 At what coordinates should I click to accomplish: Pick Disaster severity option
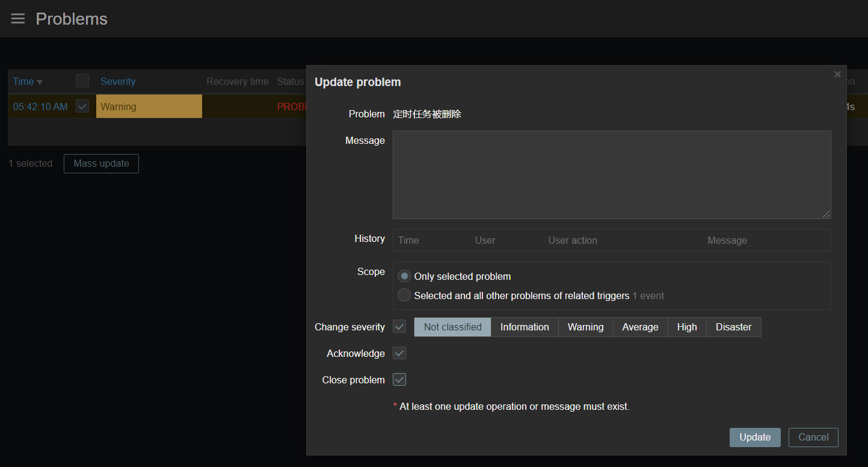pos(733,327)
